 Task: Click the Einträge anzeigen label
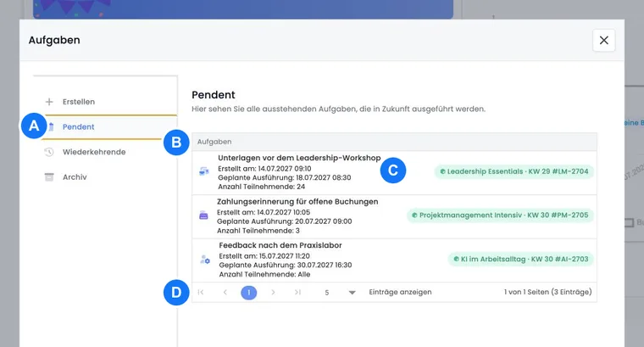[x=400, y=292]
